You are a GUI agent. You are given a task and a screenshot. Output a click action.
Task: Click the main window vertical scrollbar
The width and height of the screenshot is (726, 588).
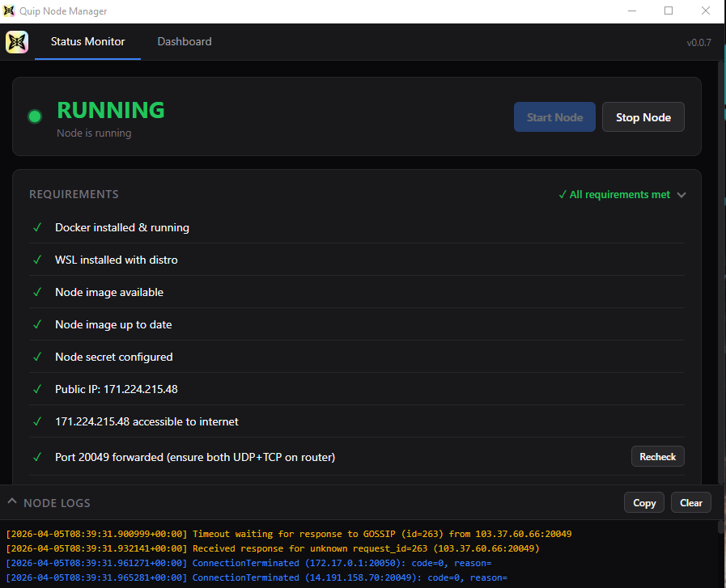click(721, 273)
